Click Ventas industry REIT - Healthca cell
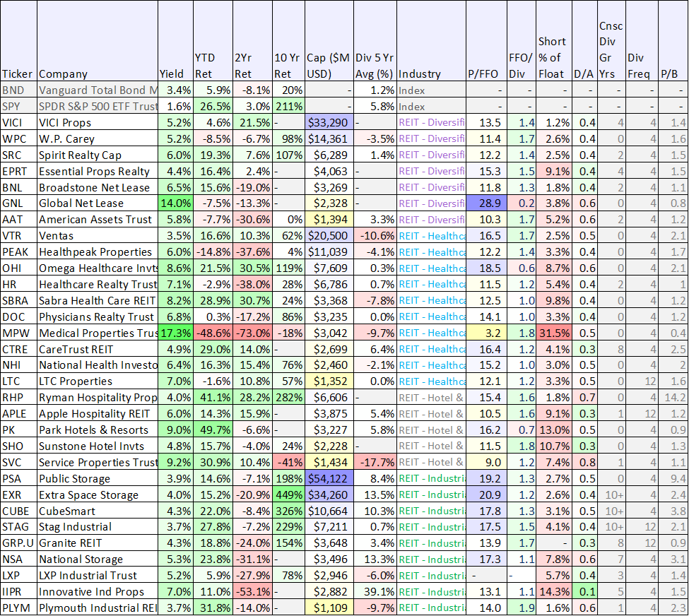Image resolution: width=689 pixels, height=616 pixels. pyautogui.click(x=431, y=236)
